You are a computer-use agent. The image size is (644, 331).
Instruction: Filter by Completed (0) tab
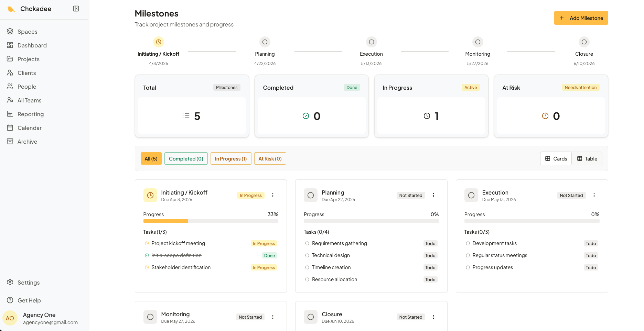coord(186,158)
